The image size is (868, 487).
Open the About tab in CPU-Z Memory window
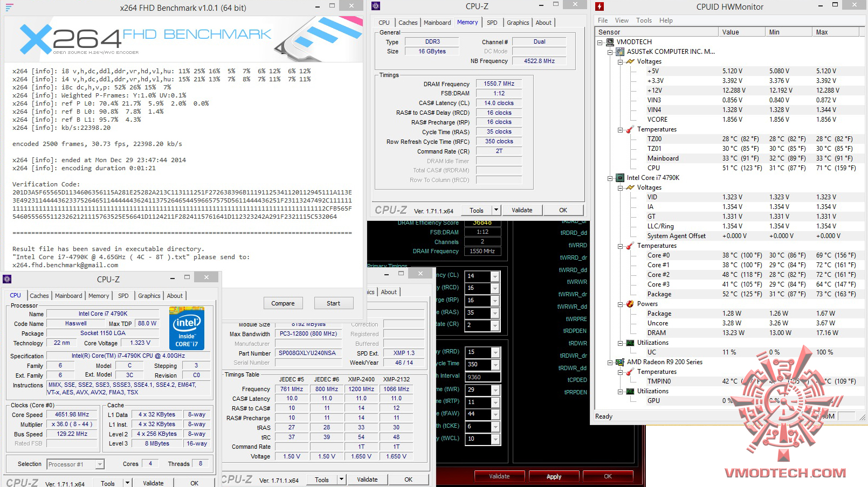point(543,23)
